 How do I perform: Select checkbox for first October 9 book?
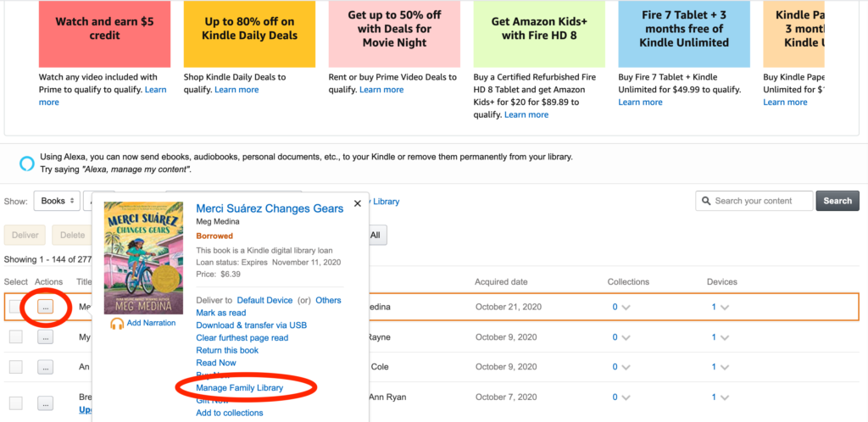[16, 336]
